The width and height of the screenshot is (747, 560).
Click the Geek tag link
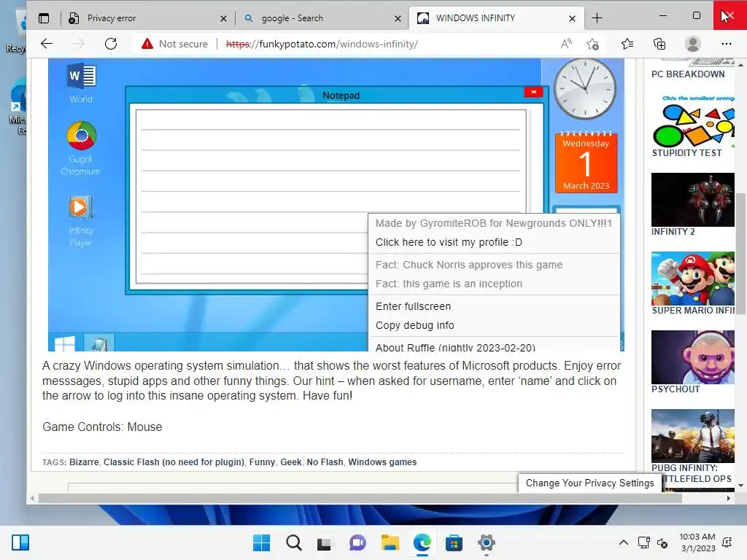tap(290, 462)
